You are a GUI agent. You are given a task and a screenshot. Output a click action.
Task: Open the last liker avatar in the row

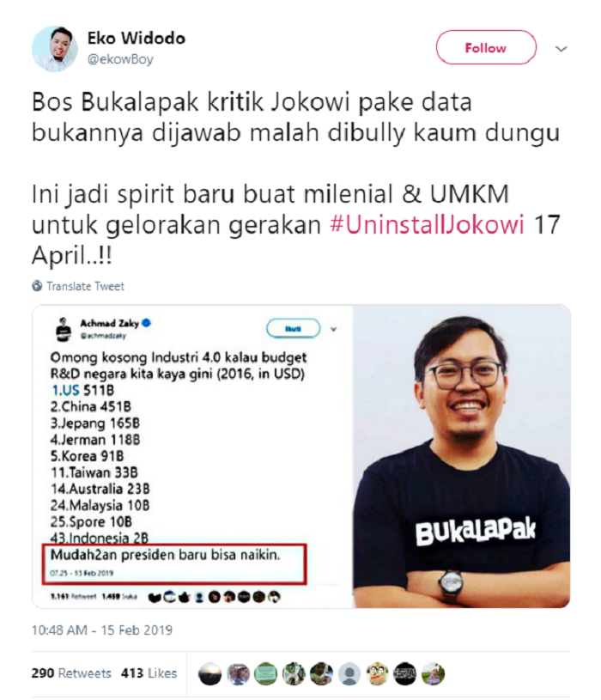coord(434,673)
